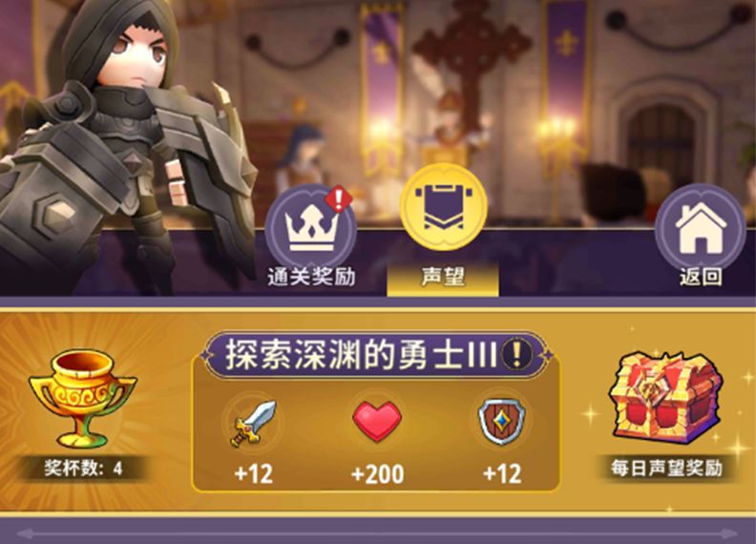Switch to the 通关奖励 tab
Image resolution: width=756 pixels, height=544 pixels.
click(x=311, y=278)
